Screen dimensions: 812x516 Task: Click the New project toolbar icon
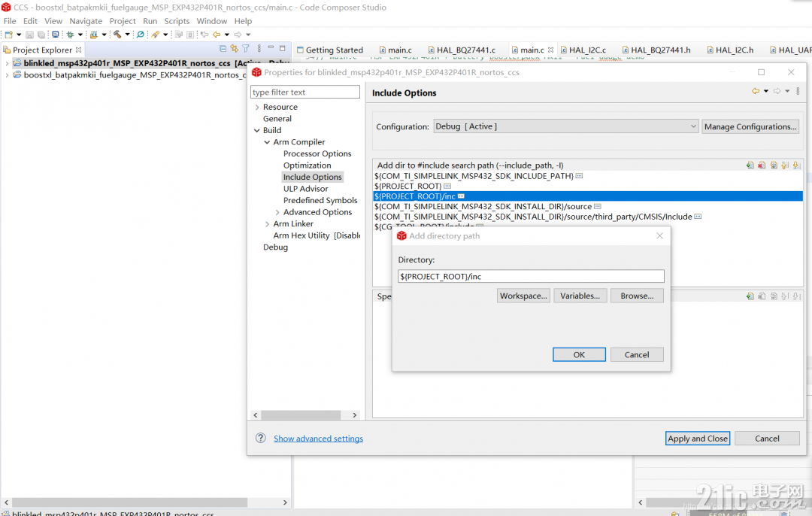(9, 35)
